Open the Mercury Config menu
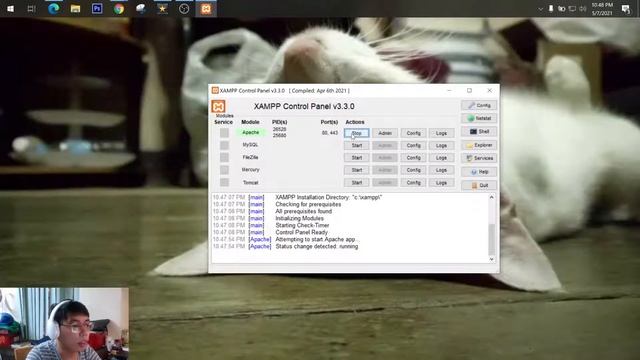 pyautogui.click(x=413, y=170)
